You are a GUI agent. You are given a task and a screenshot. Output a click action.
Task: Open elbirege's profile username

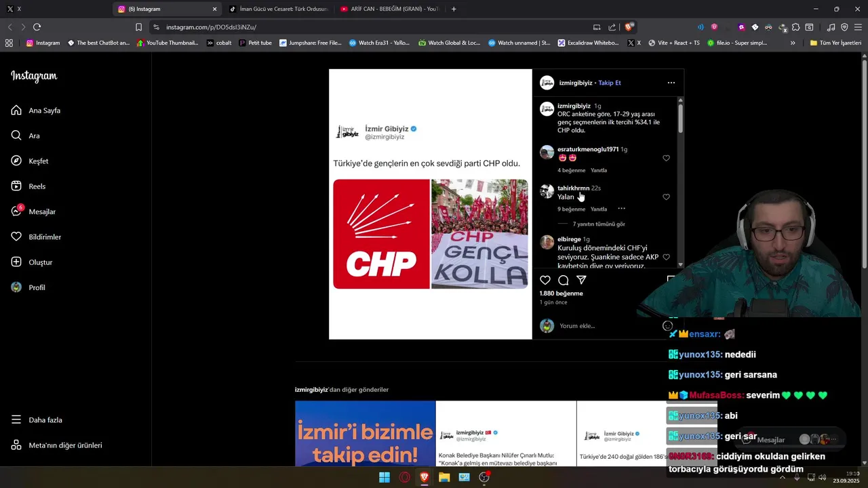[569, 239]
